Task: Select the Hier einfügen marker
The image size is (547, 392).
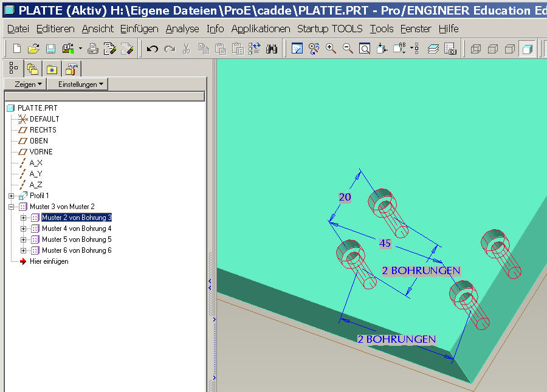Action: coord(49,261)
